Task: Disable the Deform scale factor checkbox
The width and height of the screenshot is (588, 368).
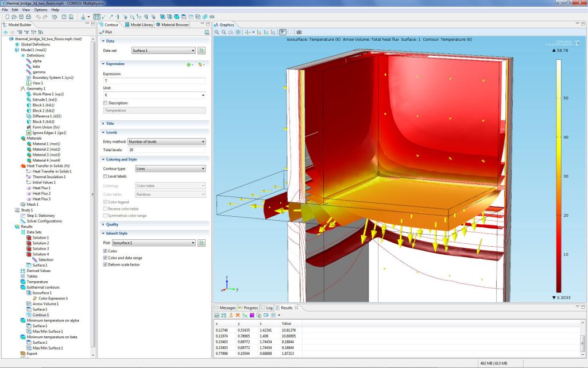Action: [x=106, y=263]
